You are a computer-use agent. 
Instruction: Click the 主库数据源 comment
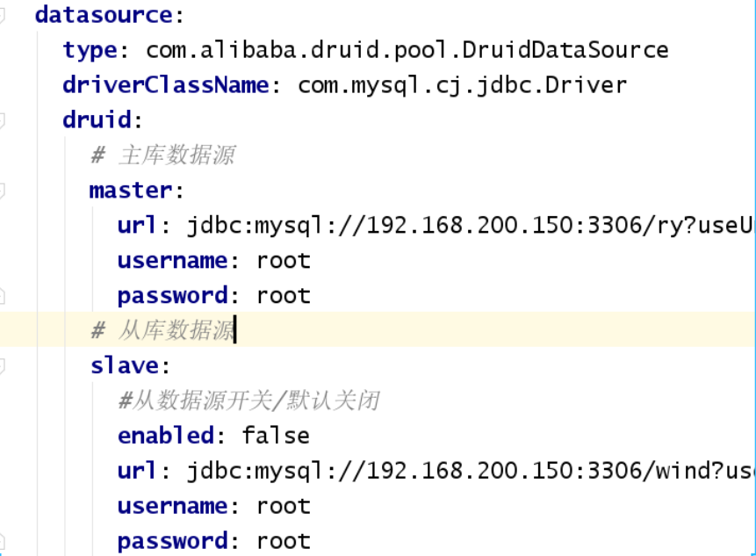[162, 155]
